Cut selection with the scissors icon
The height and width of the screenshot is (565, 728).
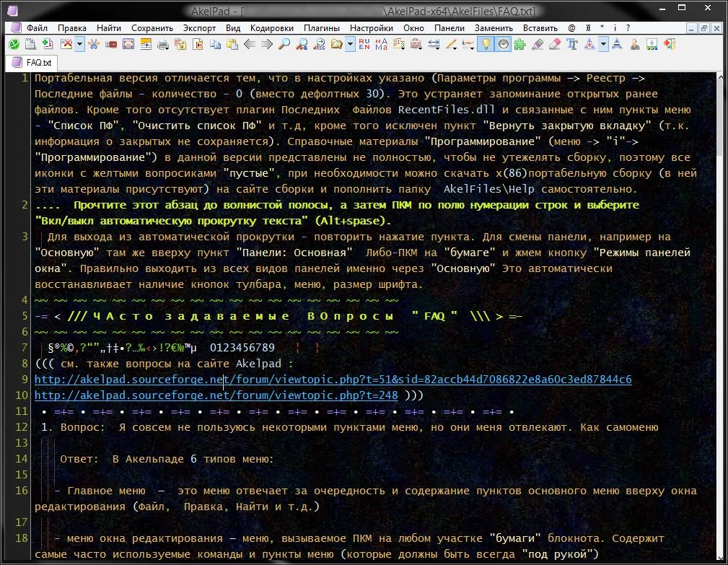[94, 44]
